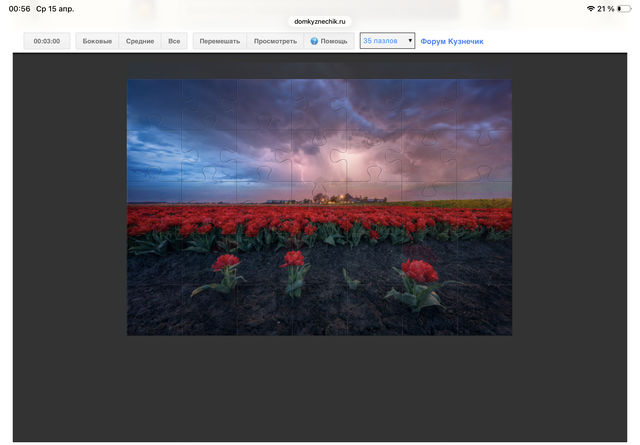Select the puzzle piece with middle tulip
640x445 pixels.
(294, 270)
